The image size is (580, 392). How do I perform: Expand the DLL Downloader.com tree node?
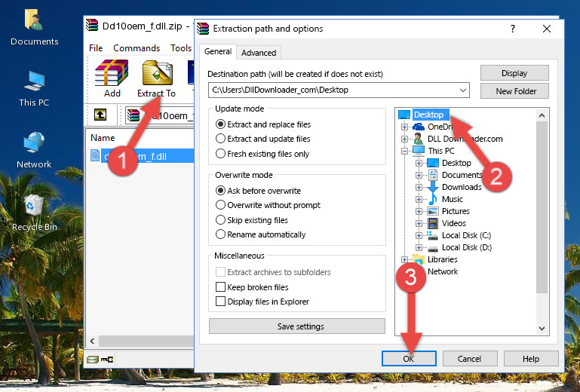(x=405, y=139)
